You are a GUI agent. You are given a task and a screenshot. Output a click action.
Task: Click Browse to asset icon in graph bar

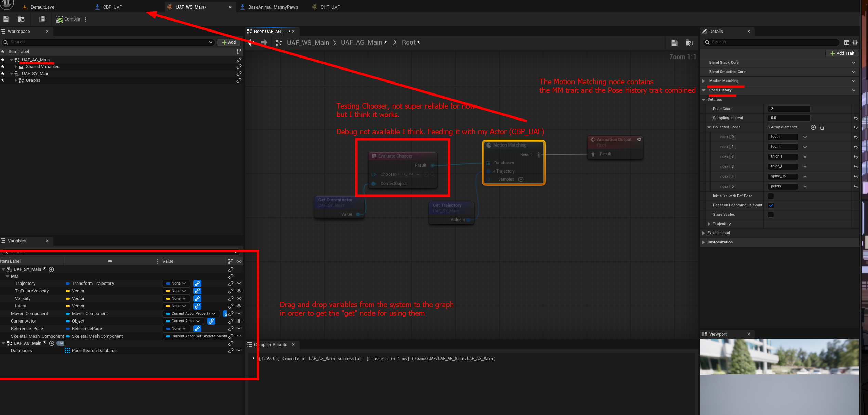click(689, 43)
